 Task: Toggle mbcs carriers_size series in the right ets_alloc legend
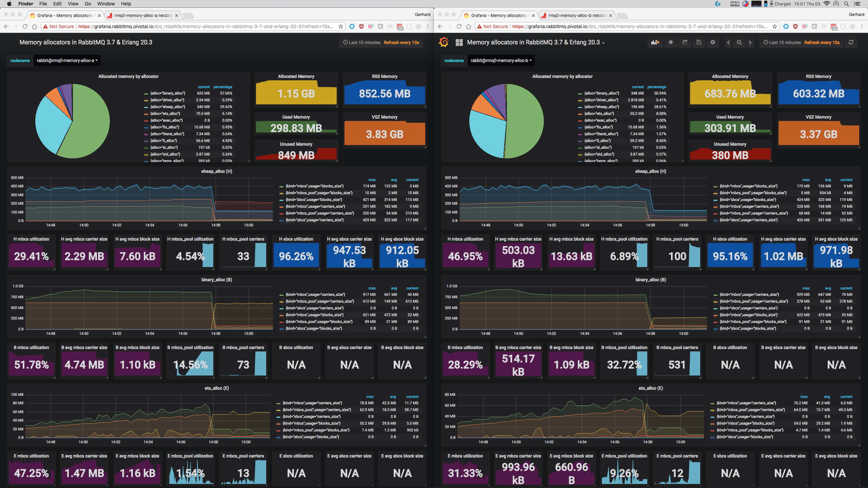(x=747, y=403)
